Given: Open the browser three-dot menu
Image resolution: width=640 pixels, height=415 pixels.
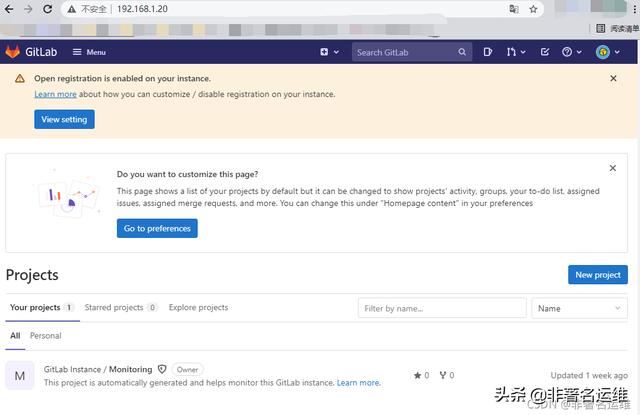Looking at the screenshot, I should click(634, 9).
